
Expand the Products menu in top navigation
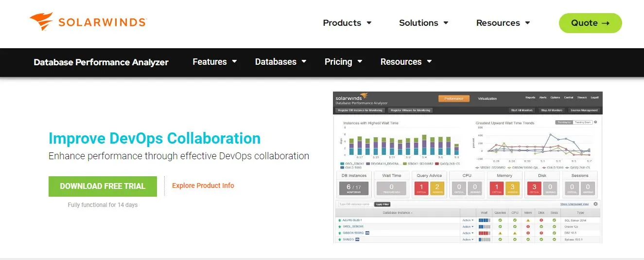tap(347, 23)
